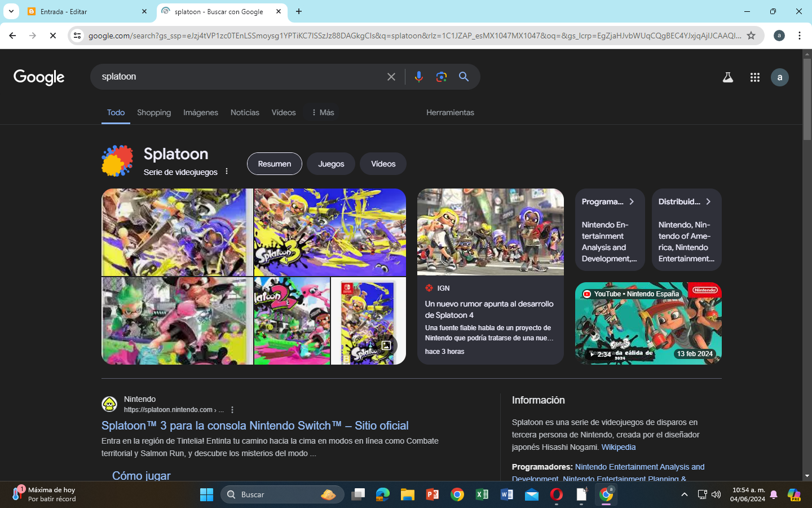Open the Mail app from taskbar
The height and width of the screenshot is (508, 812).
click(x=532, y=494)
